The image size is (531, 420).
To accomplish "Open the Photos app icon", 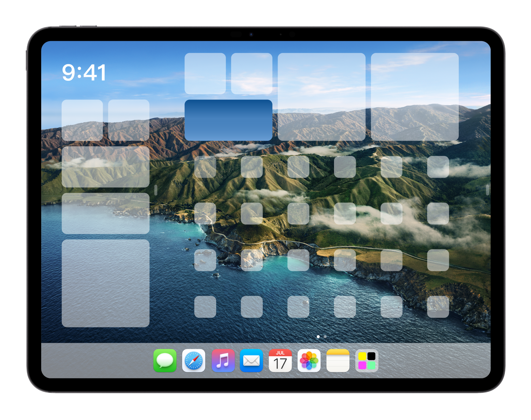I will point(309,361).
